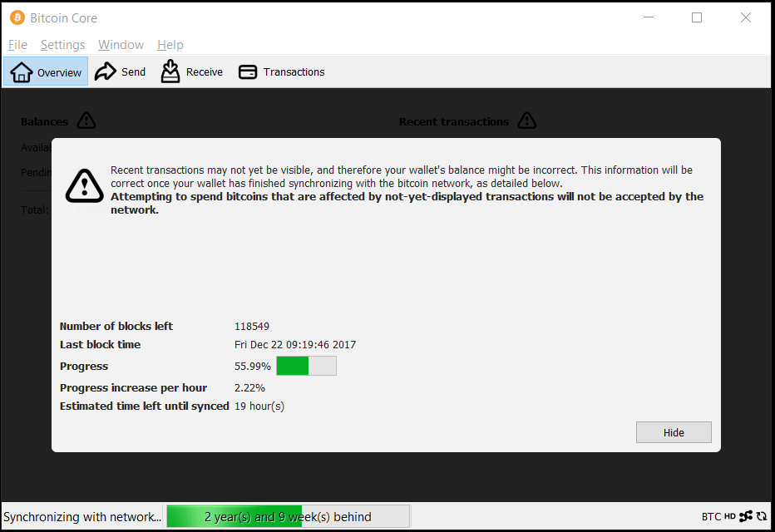The image size is (775, 532).
Task: Click the 'Recent transactions' heading
Action: click(454, 122)
